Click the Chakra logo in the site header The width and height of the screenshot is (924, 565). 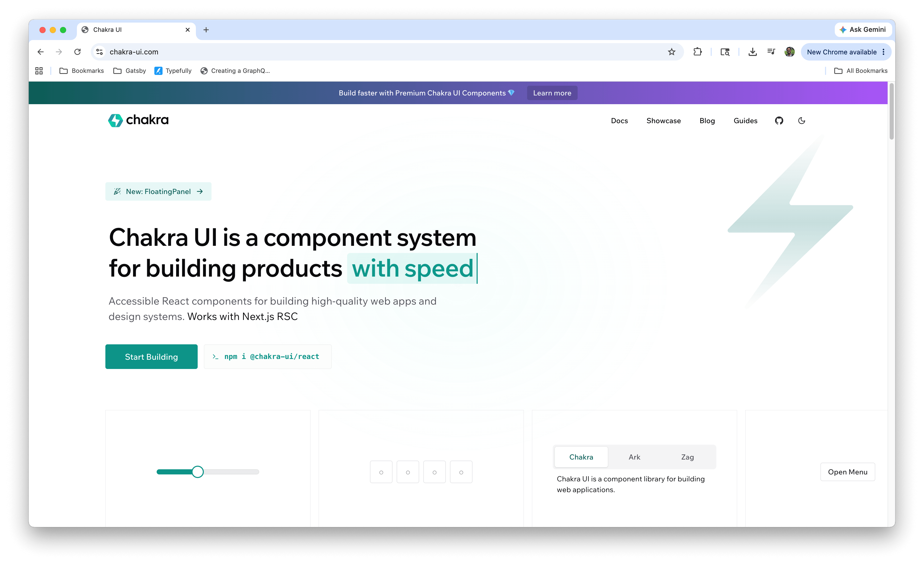point(138,120)
